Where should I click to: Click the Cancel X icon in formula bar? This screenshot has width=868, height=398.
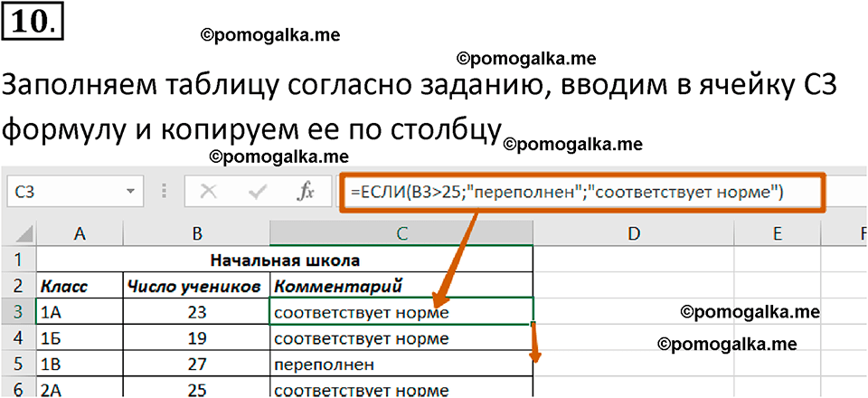click(x=209, y=192)
